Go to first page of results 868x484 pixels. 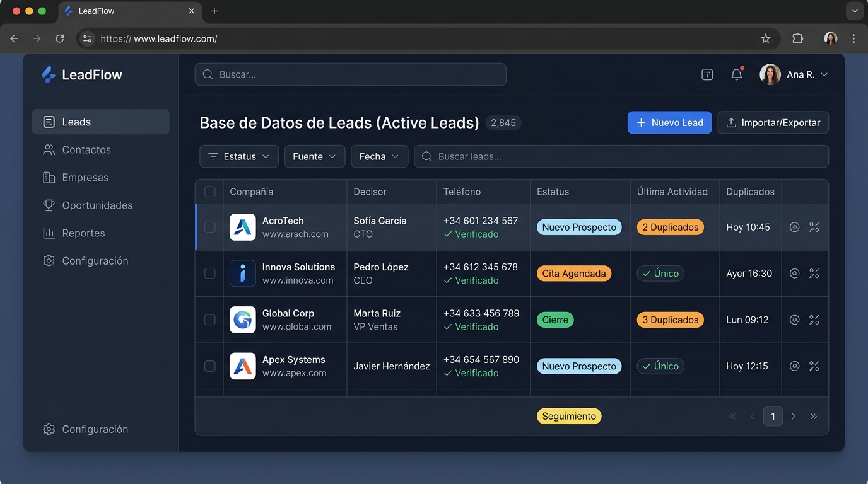pyautogui.click(x=732, y=416)
